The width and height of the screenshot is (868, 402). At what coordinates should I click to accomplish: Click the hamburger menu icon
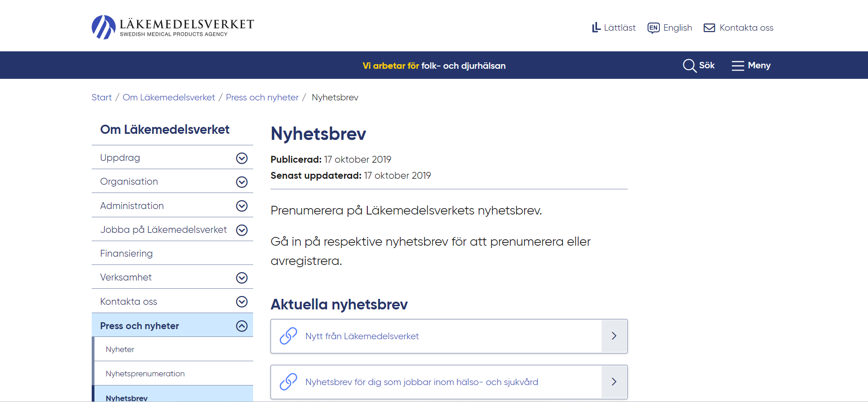point(738,66)
